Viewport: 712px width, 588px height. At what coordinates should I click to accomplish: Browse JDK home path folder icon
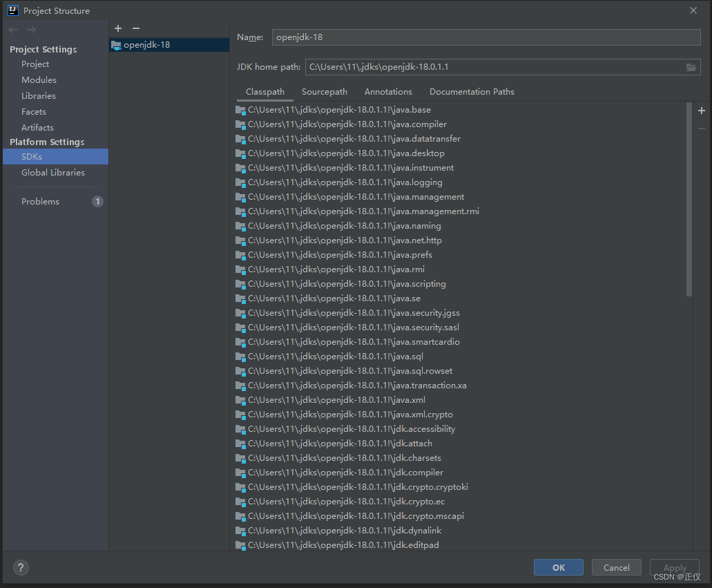[x=691, y=67]
